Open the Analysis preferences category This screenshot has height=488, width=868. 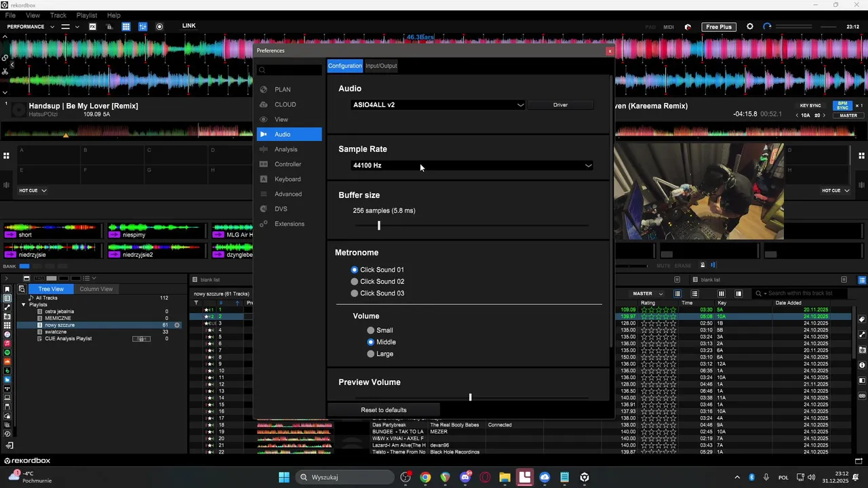(286, 149)
